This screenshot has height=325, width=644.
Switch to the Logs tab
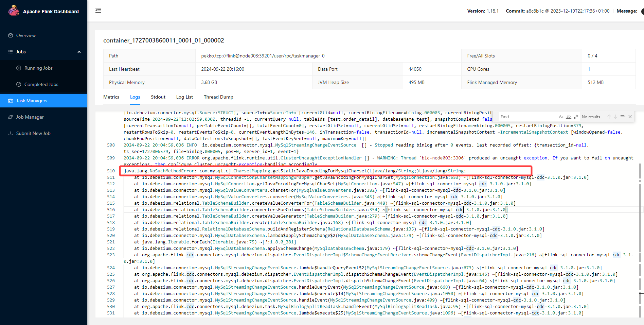click(135, 97)
